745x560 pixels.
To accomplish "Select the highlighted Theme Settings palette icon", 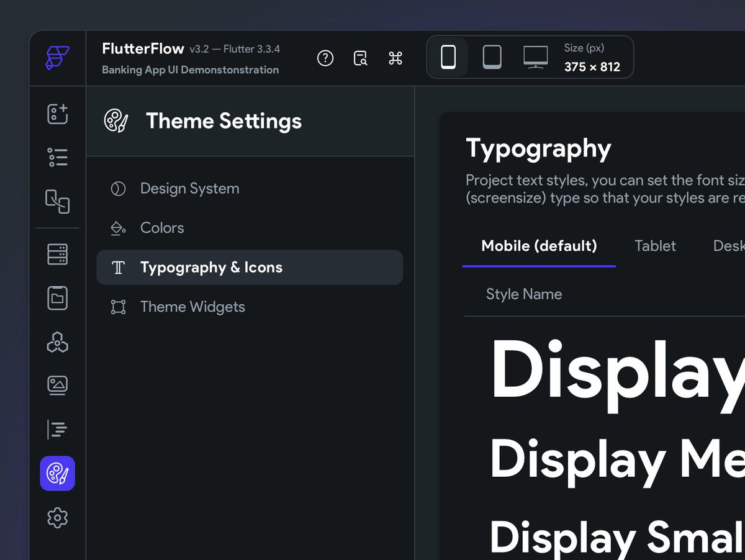I will pyautogui.click(x=58, y=474).
